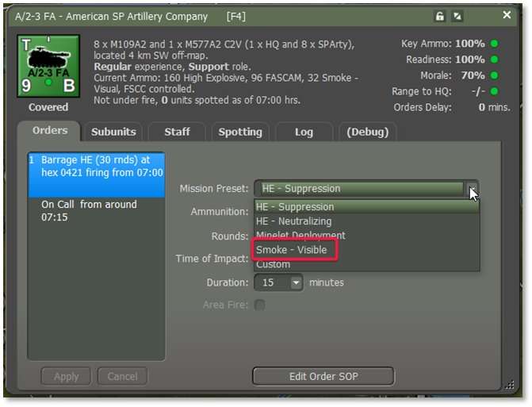
Task: Click the collapse window icon beside the lock
Action: [457, 17]
